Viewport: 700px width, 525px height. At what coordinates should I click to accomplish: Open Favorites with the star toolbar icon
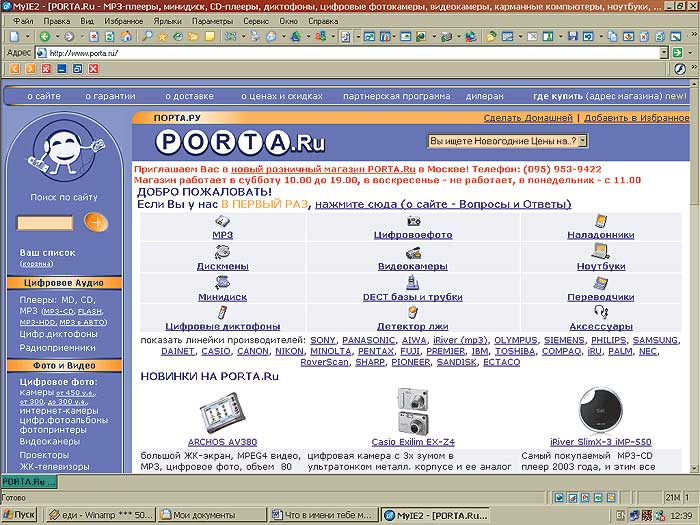162,37
